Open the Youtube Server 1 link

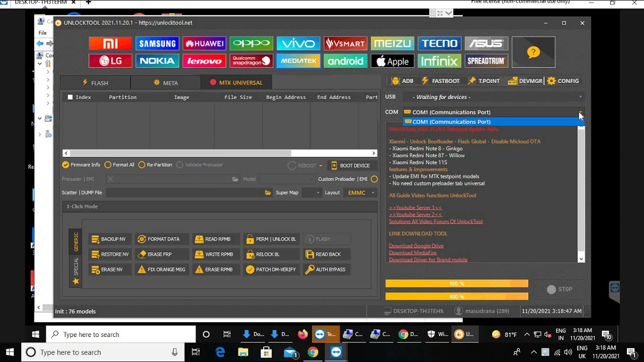pos(416,208)
